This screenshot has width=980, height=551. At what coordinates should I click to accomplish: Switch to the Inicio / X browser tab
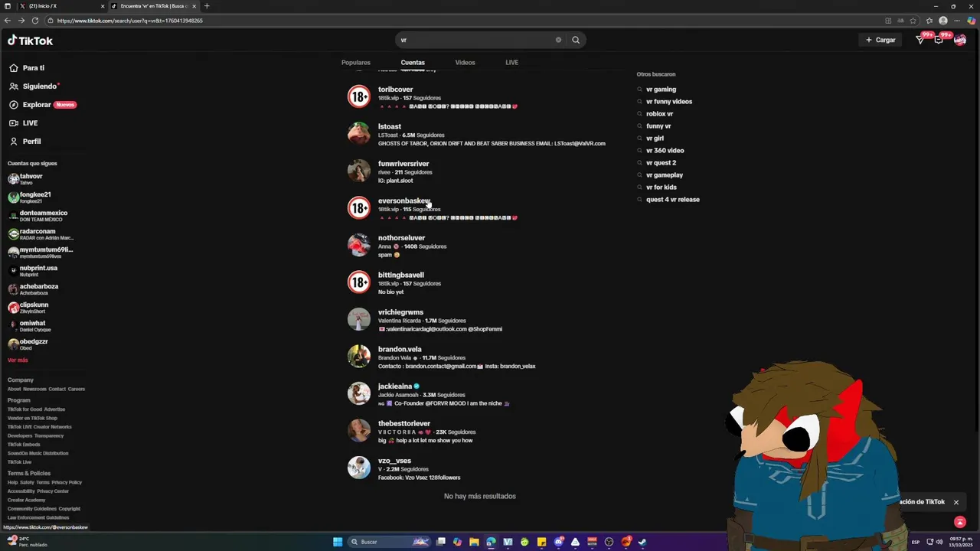61,6
